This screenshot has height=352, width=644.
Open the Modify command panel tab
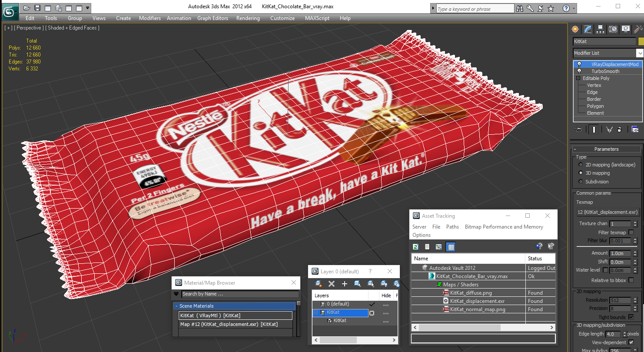click(x=588, y=29)
